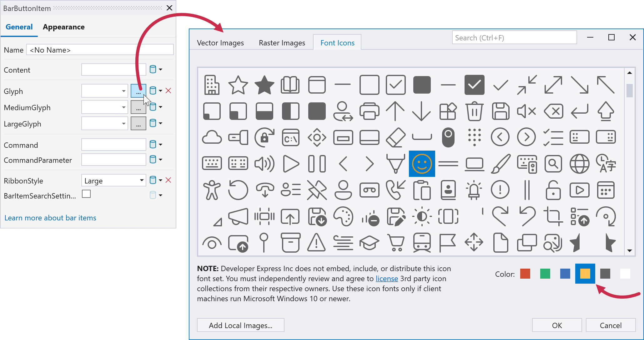The height and width of the screenshot is (340, 644).
Task: Expand the LargeGlyph combo box
Action: [x=124, y=124]
